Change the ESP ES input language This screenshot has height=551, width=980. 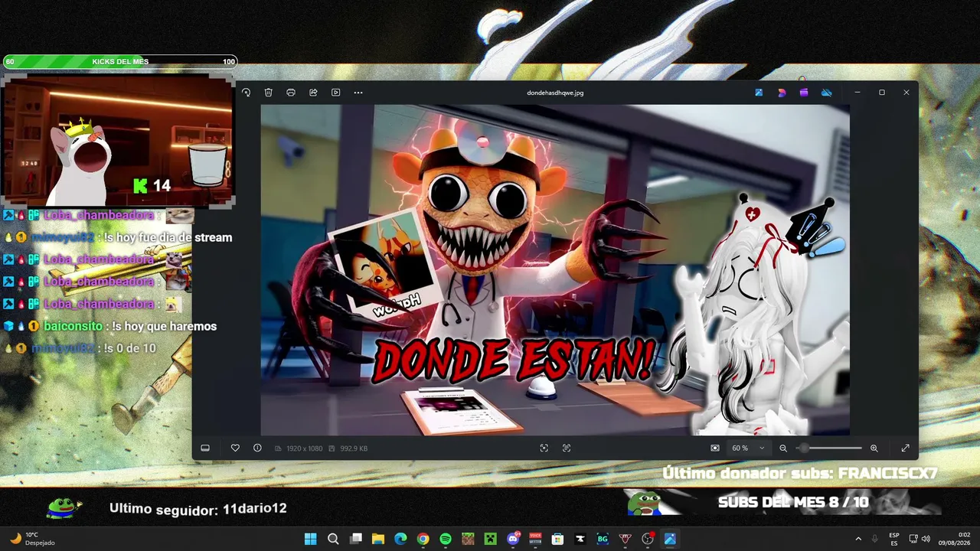click(x=894, y=539)
